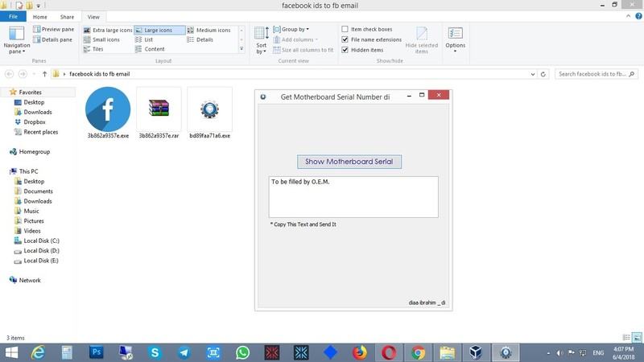Switch to Google Chrome in taskbar

coord(418,352)
